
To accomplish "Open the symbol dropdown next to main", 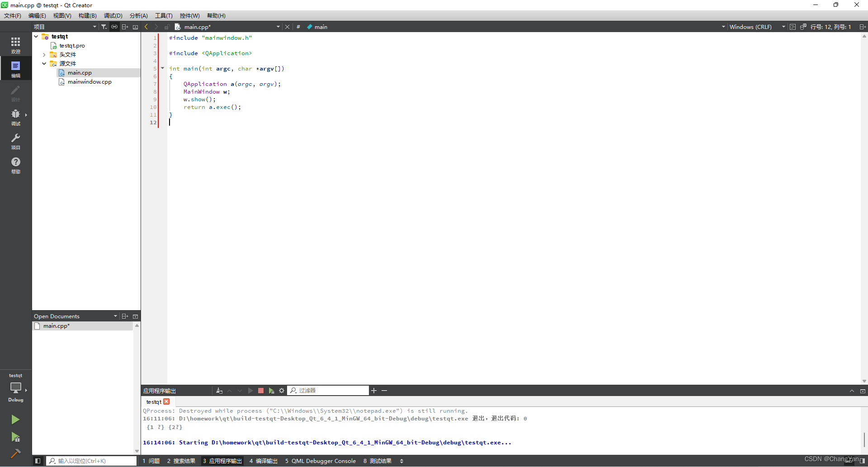I will coord(723,27).
